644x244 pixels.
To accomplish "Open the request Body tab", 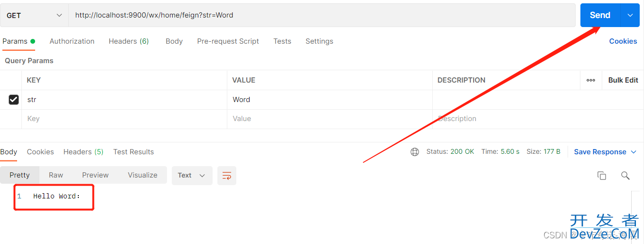I will 174,41.
